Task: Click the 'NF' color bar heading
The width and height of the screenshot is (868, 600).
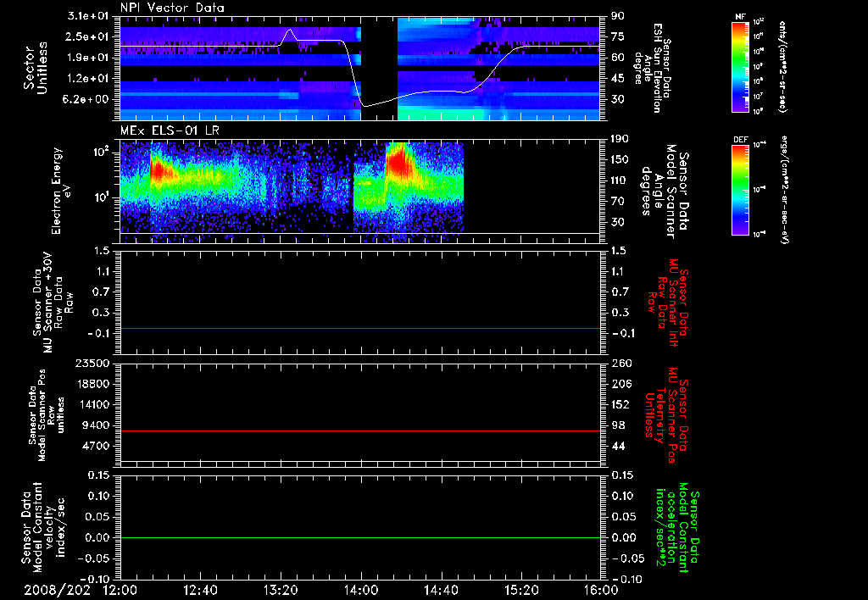Action: 741,17
